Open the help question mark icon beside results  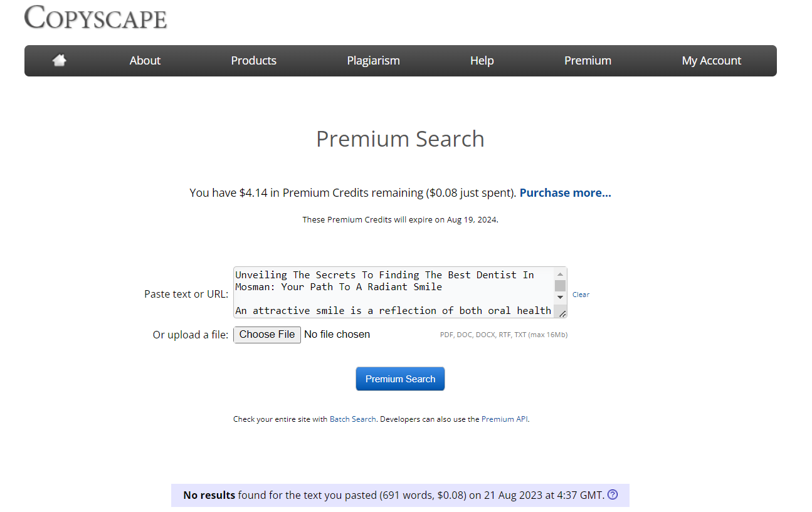613,494
